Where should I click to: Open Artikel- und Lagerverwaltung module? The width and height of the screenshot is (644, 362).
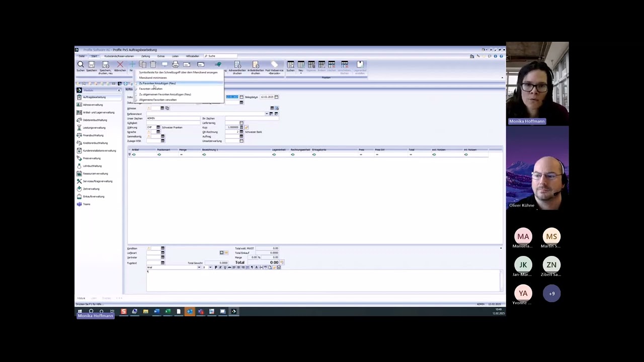99,112
